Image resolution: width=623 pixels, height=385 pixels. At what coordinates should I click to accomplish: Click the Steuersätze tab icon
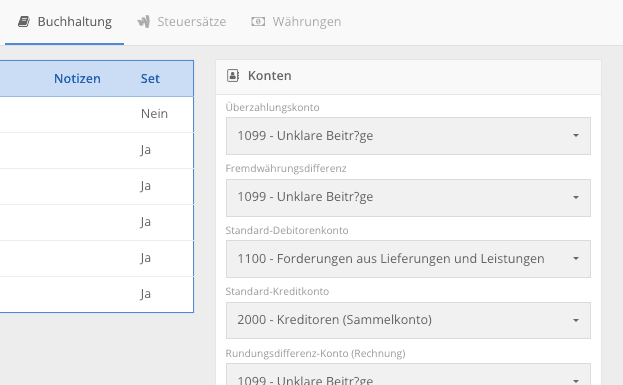[x=143, y=21]
